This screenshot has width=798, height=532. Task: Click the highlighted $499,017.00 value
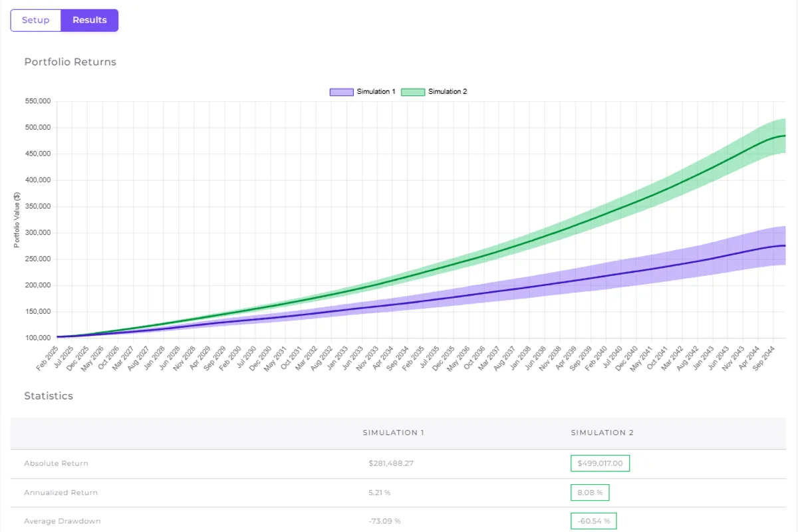[x=600, y=464]
